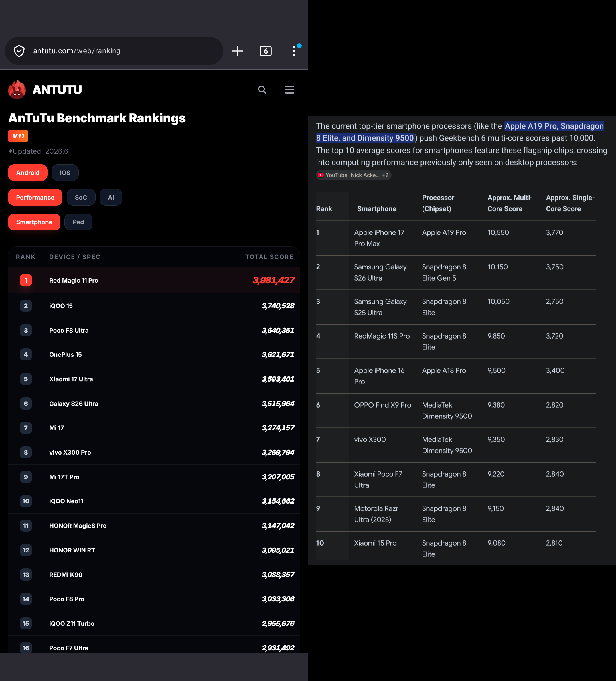Image resolution: width=616 pixels, height=681 pixels.
Task: Select the Android platform tab
Action: point(28,173)
